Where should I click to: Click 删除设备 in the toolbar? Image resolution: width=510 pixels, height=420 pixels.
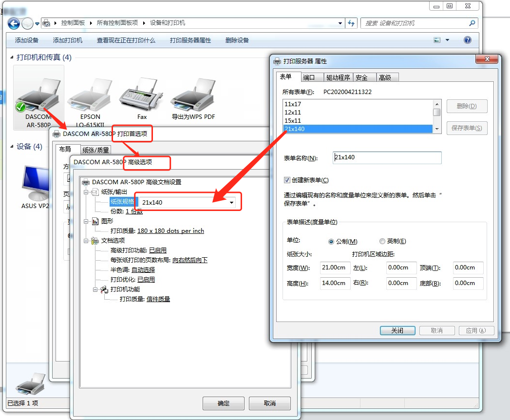point(237,40)
